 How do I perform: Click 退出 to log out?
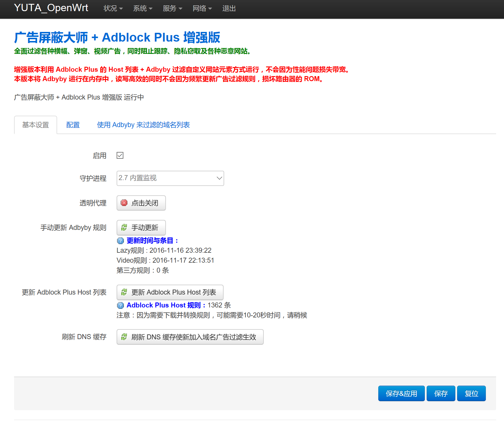(x=229, y=8)
